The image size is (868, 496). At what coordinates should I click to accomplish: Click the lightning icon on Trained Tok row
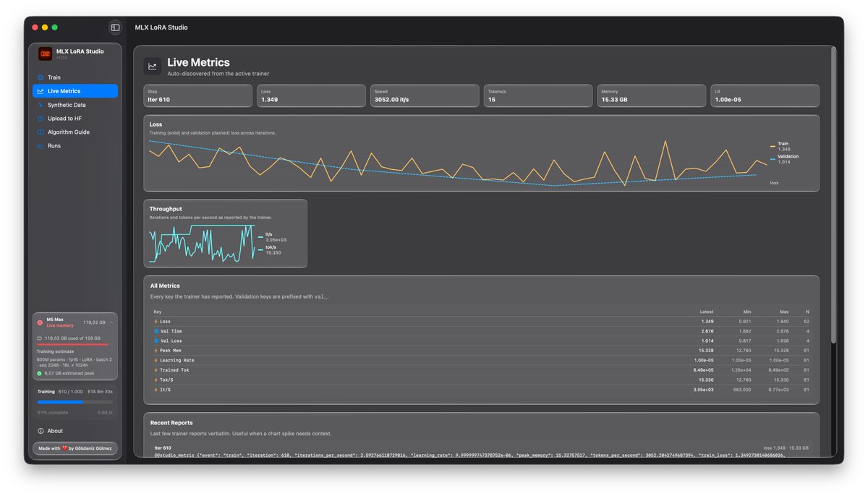point(156,370)
